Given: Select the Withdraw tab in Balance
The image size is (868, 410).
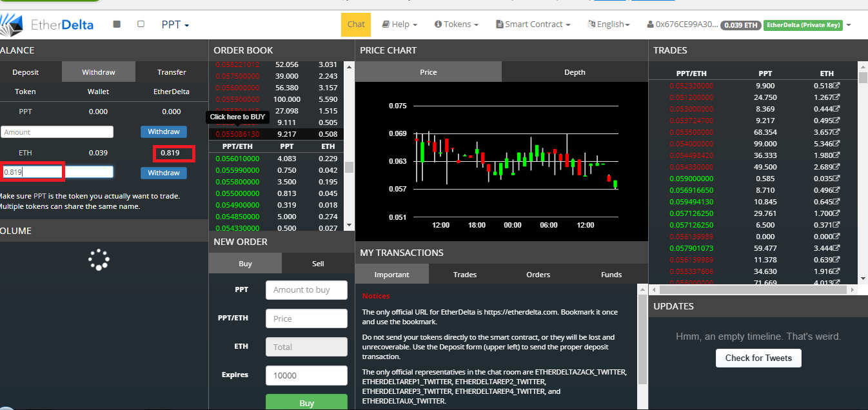Looking at the screenshot, I should [x=99, y=72].
